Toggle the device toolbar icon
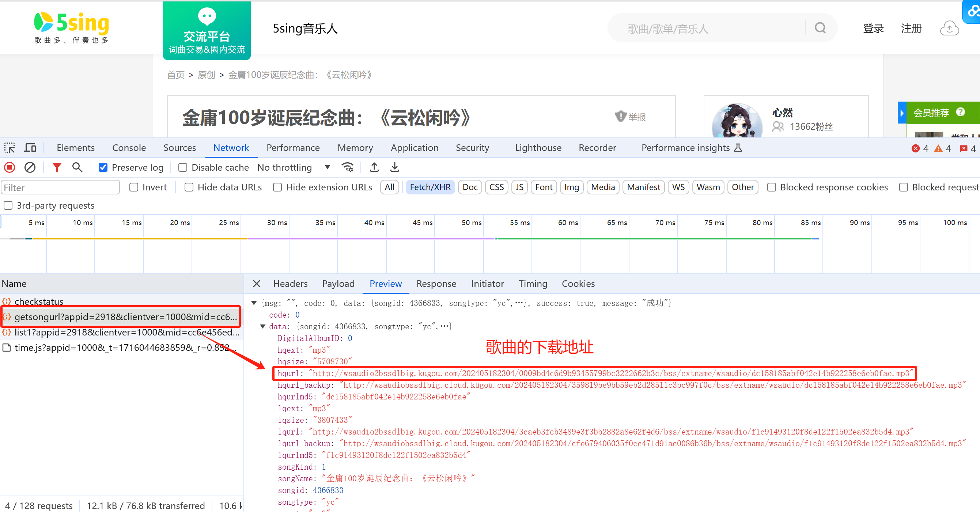980x512 pixels. [30, 148]
